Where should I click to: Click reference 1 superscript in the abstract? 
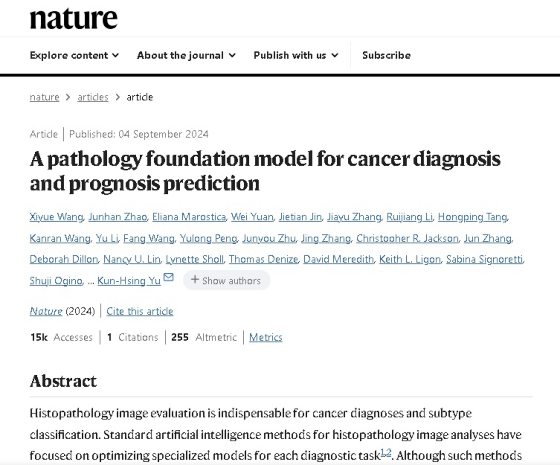[x=382, y=453]
